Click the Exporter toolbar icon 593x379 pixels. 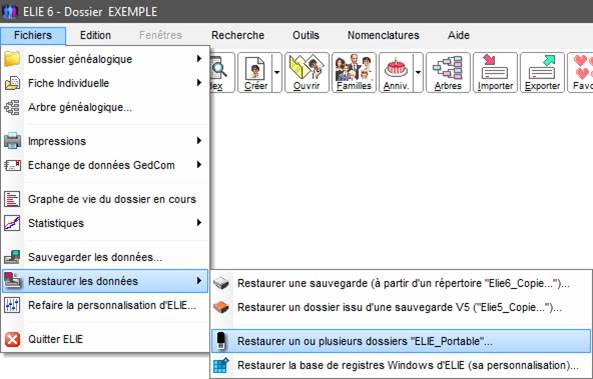tap(542, 73)
